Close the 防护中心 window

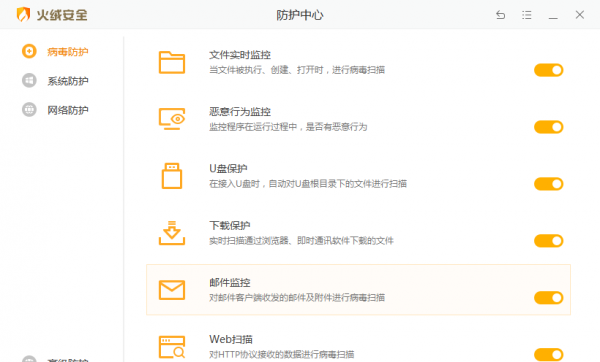[x=580, y=15]
